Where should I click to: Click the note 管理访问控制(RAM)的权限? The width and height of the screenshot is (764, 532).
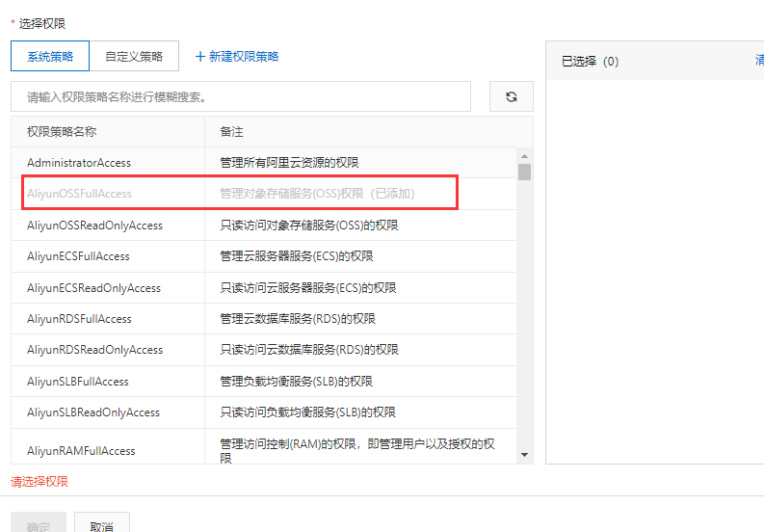click(x=357, y=451)
